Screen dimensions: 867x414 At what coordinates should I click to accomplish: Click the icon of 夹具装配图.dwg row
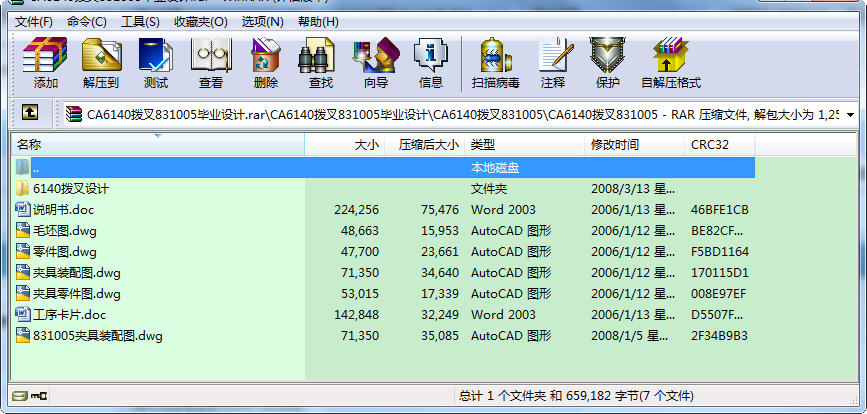pos(23,272)
